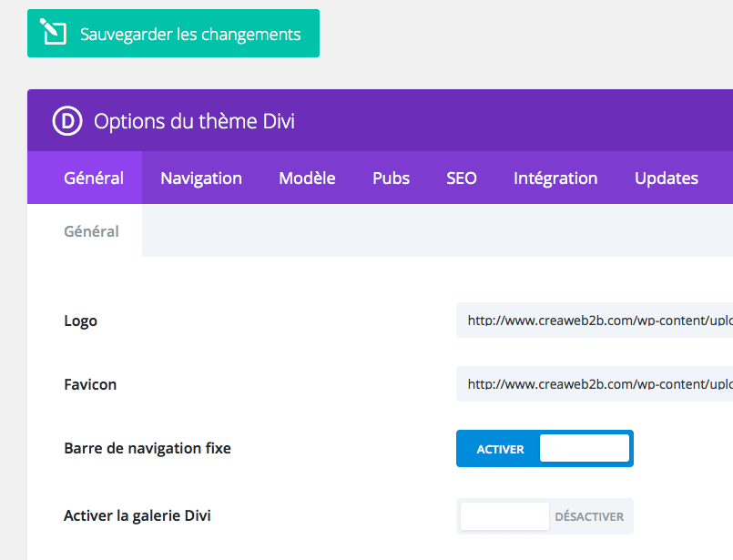Click the Favicon setting label
Screen dimensions: 733x560
coord(90,384)
